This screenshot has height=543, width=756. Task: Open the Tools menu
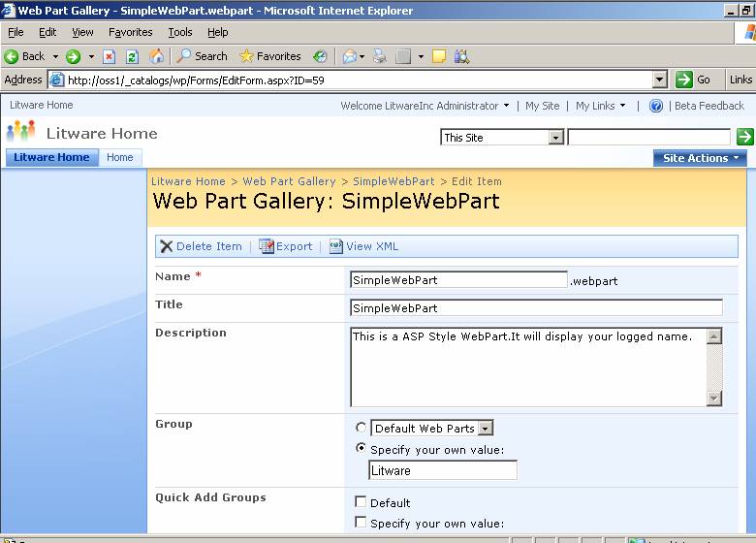click(x=180, y=32)
